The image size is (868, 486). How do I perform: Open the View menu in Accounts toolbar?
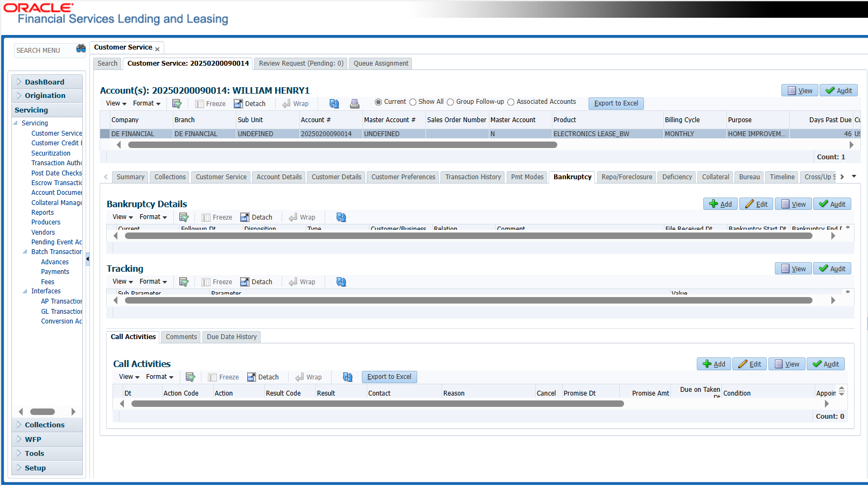point(116,103)
